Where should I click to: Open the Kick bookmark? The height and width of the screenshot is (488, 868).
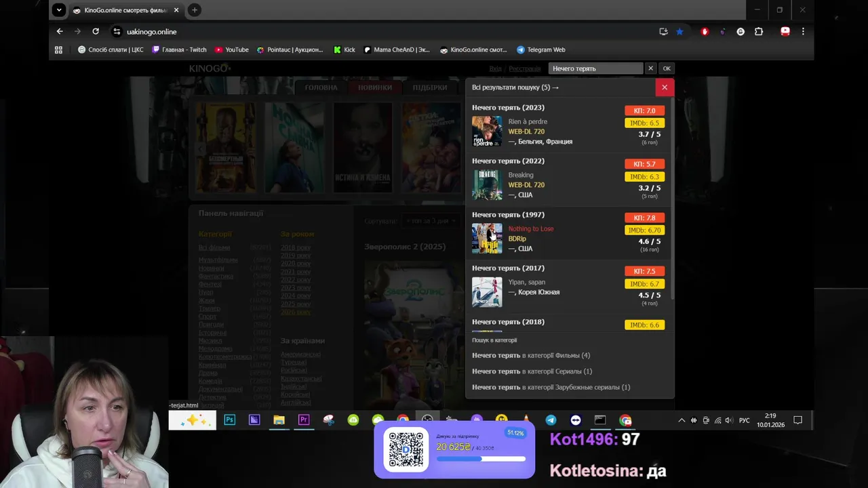click(344, 49)
